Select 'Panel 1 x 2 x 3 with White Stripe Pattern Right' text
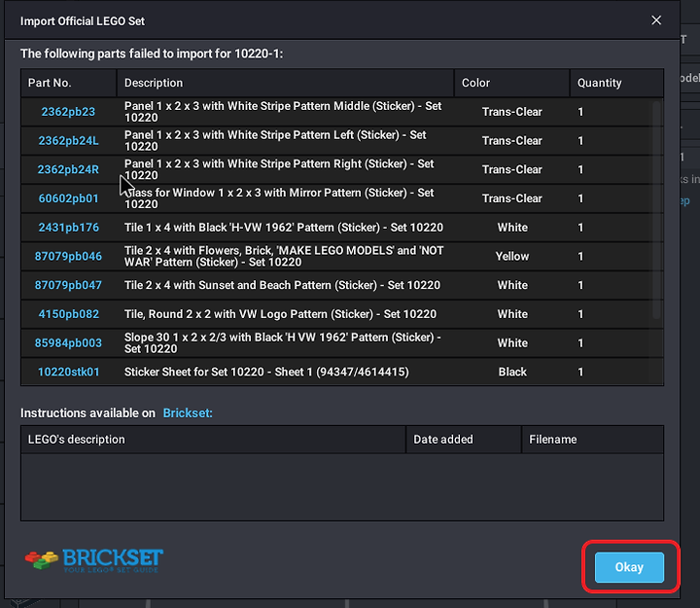Image resolution: width=700 pixels, height=608 pixels. pos(279,170)
